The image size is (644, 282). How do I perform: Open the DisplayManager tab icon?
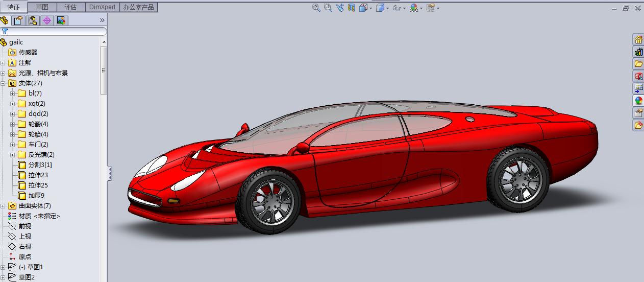click(61, 20)
